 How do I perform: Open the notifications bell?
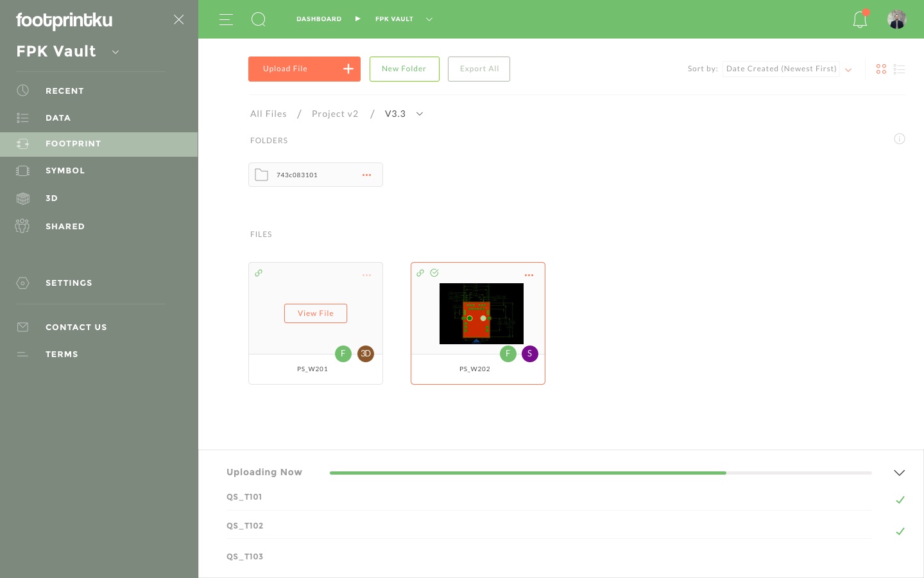tap(860, 19)
